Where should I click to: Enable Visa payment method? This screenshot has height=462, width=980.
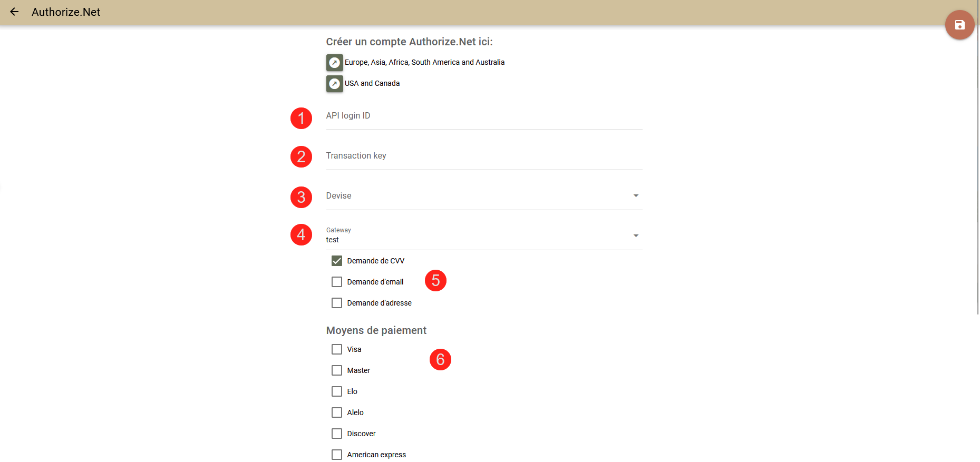coord(337,349)
